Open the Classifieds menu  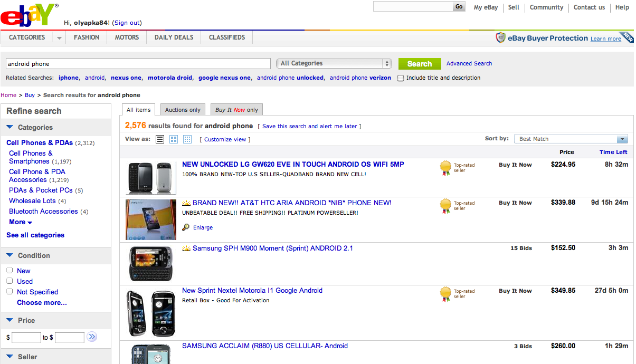[x=227, y=37]
